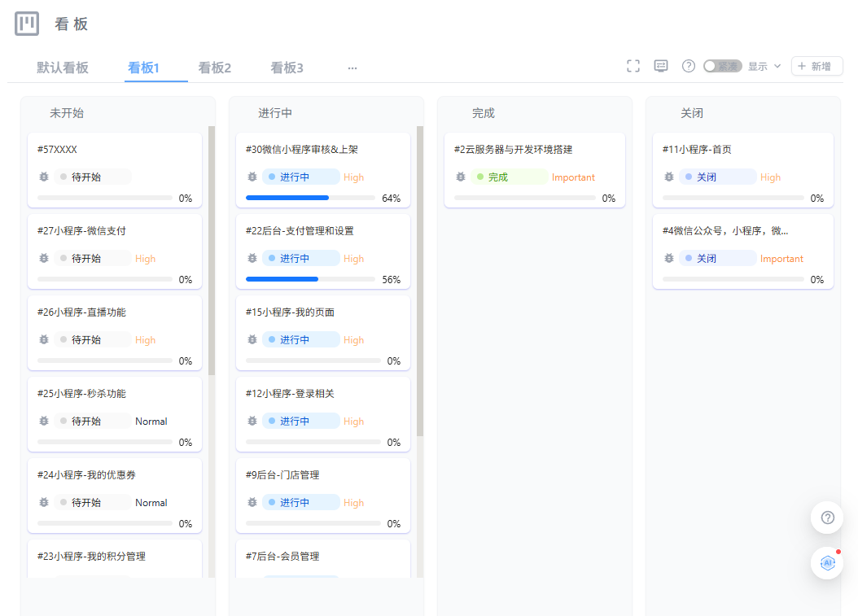Open status dropdown 待开始 on card #27小程序-微信支付
858x616 pixels.
[x=93, y=258]
